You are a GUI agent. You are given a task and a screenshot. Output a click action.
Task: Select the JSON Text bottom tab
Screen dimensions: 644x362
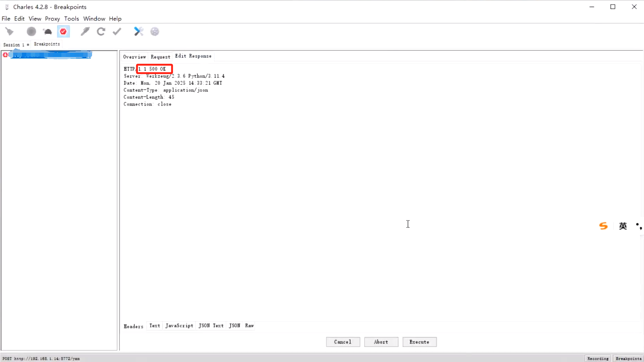pyautogui.click(x=211, y=325)
